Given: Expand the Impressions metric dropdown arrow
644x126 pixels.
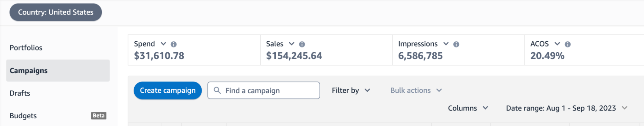Looking at the screenshot, I should (x=446, y=44).
